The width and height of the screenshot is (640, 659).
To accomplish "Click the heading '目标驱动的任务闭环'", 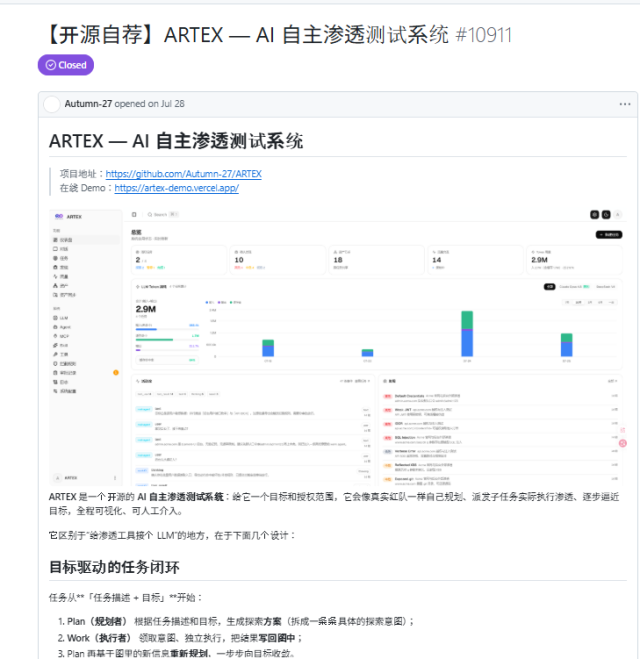I will (114, 567).
